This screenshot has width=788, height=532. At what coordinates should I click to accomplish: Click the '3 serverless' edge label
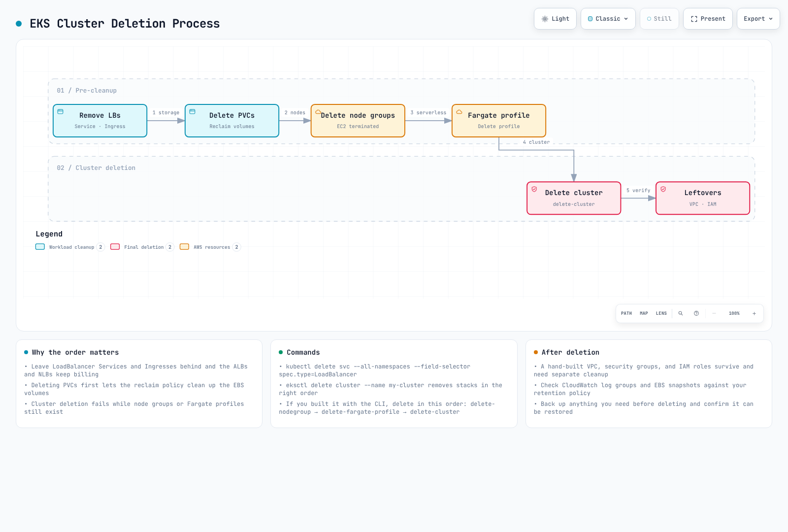click(x=428, y=113)
